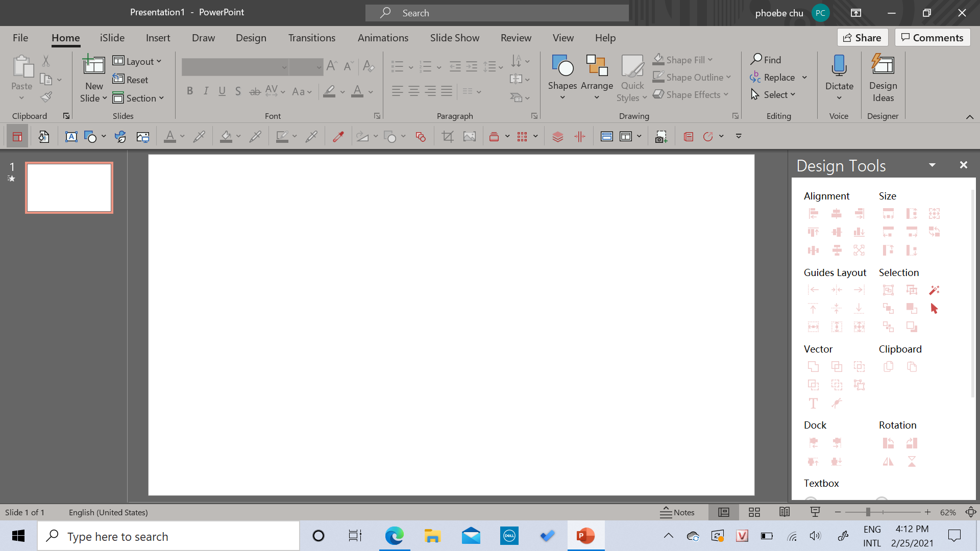Expand Shape Fill dropdown
Screen dimensions: 980x551
point(710,60)
